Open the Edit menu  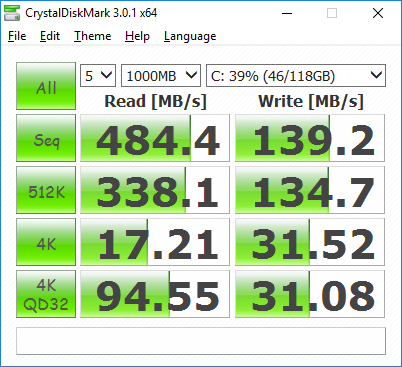50,36
